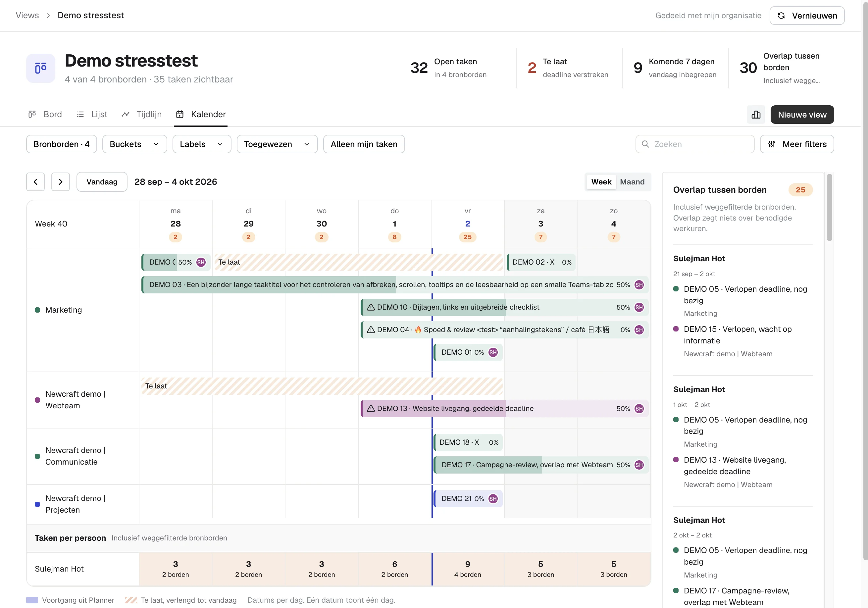Screen dimensions: 868x608
Task: Navigate to Views breadcrumb
Action: [27, 16]
